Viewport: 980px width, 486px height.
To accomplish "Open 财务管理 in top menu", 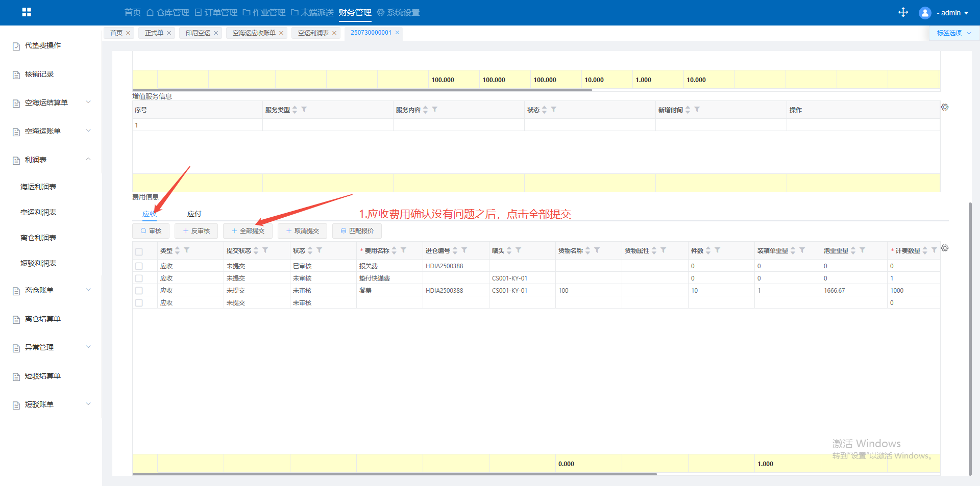I will pos(355,13).
